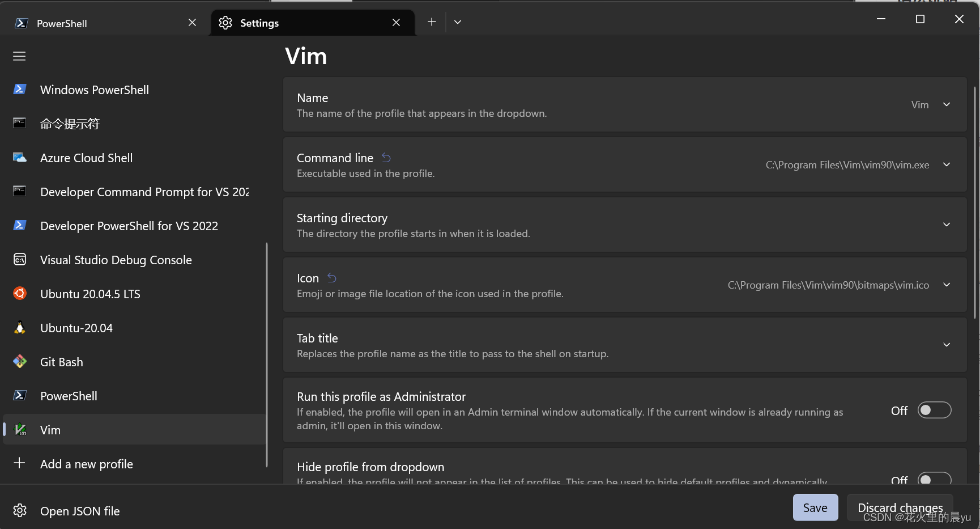Click Add a new profile

pyautogui.click(x=135, y=464)
